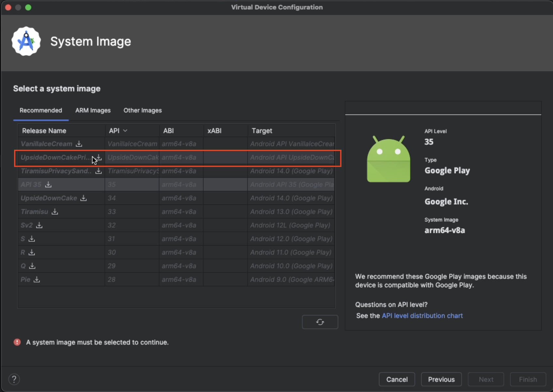Download the UpsideDownCake API 34 image
553x392 pixels.
click(x=84, y=198)
